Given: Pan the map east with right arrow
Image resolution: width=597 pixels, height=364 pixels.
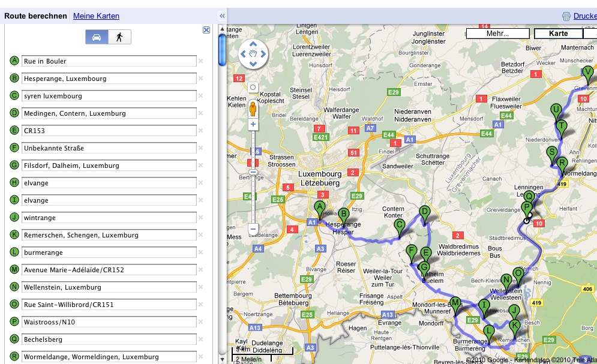Looking at the screenshot, I should (263, 54).
